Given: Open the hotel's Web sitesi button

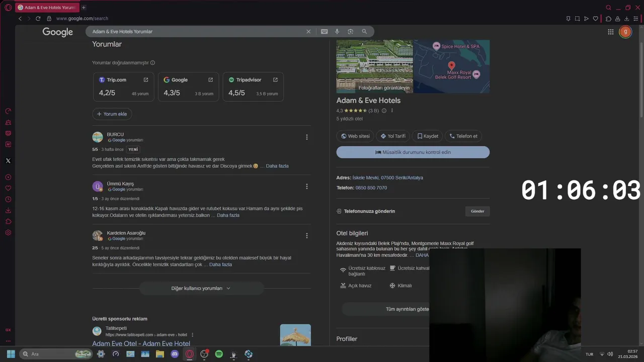Looking at the screenshot, I should click(355, 136).
